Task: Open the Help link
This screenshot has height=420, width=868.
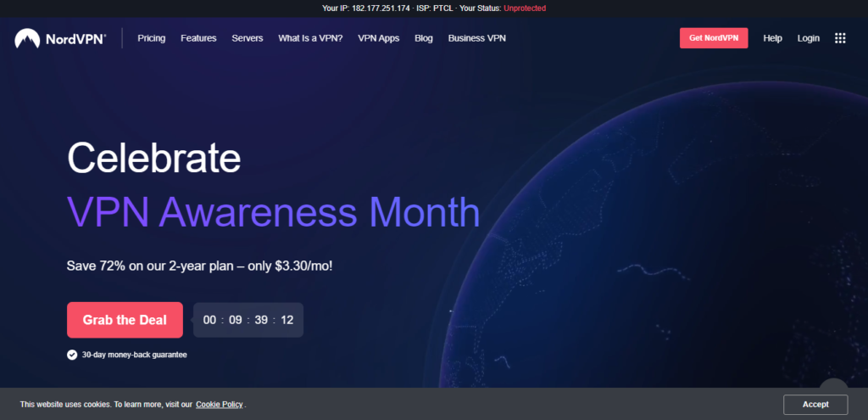Action: point(773,38)
